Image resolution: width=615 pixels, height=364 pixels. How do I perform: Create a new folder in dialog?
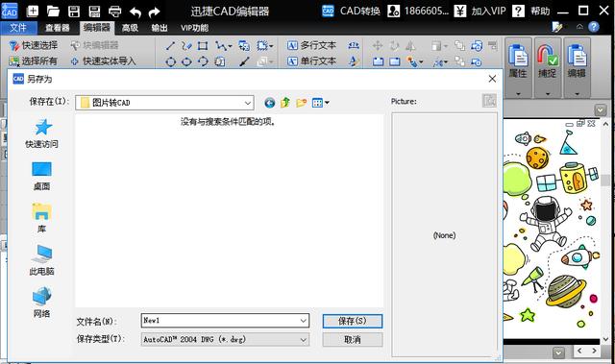(x=301, y=103)
